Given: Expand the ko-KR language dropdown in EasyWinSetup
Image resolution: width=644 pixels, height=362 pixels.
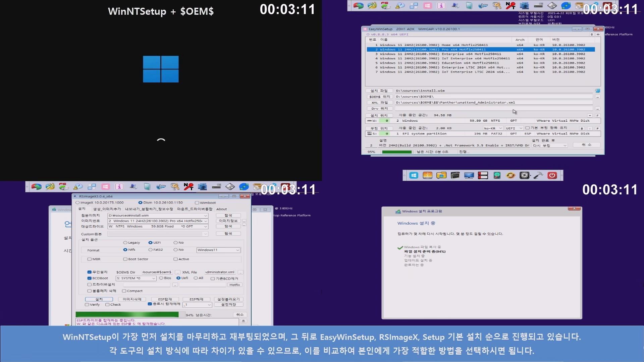Looking at the screenshot, I should coord(500,128).
